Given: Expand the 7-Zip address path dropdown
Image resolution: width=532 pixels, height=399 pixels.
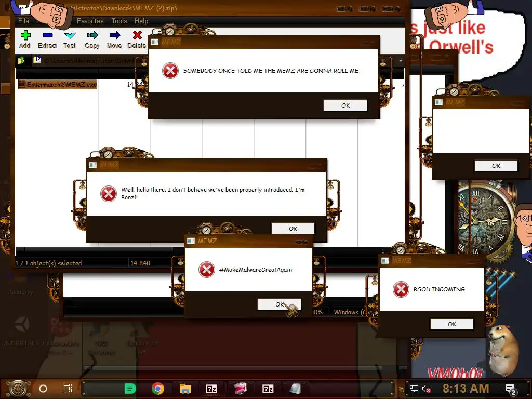Looking at the screenshot, I should 401,61.
